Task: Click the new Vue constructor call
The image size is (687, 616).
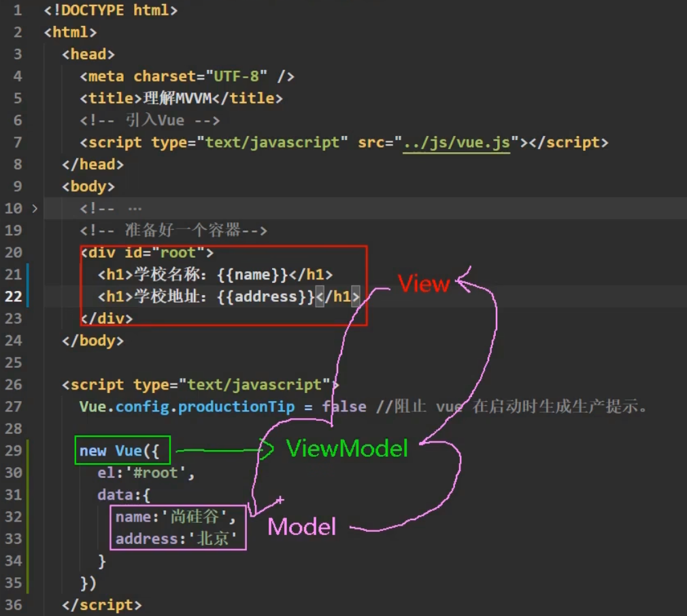Action: 114,451
